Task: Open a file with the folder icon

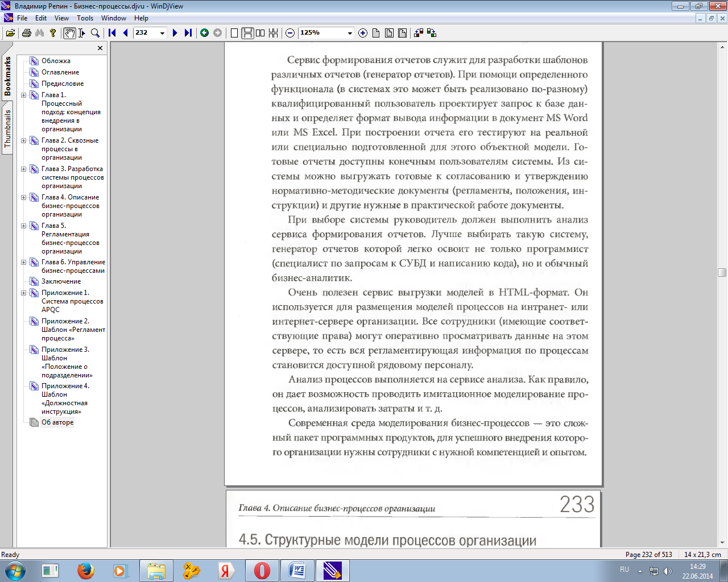Action: click(x=10, y=33)
